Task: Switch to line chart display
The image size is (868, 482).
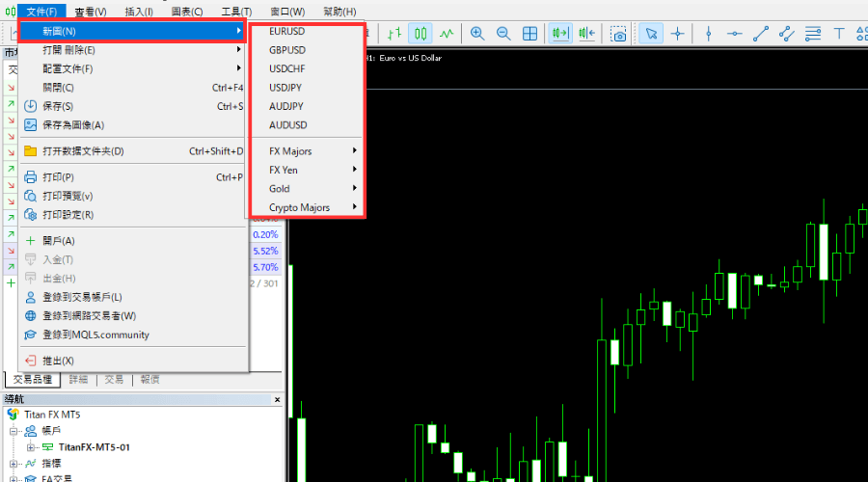Action: [446, 34]
